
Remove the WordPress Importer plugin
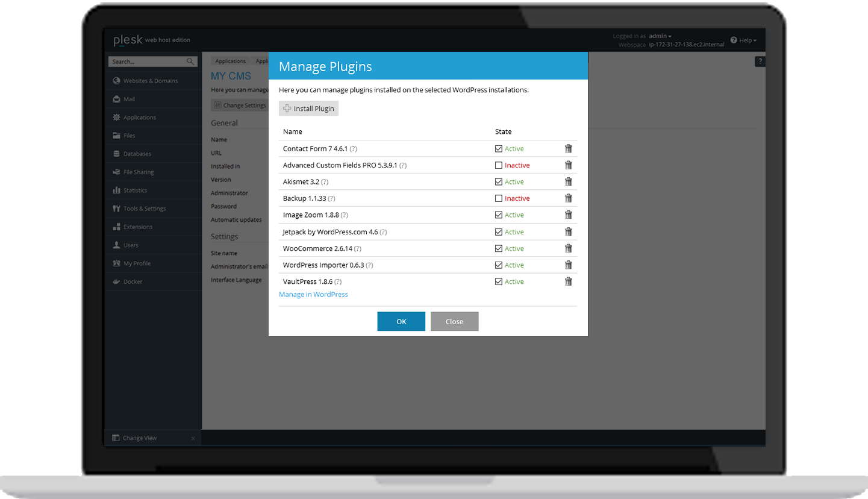[x=568, y=265]
